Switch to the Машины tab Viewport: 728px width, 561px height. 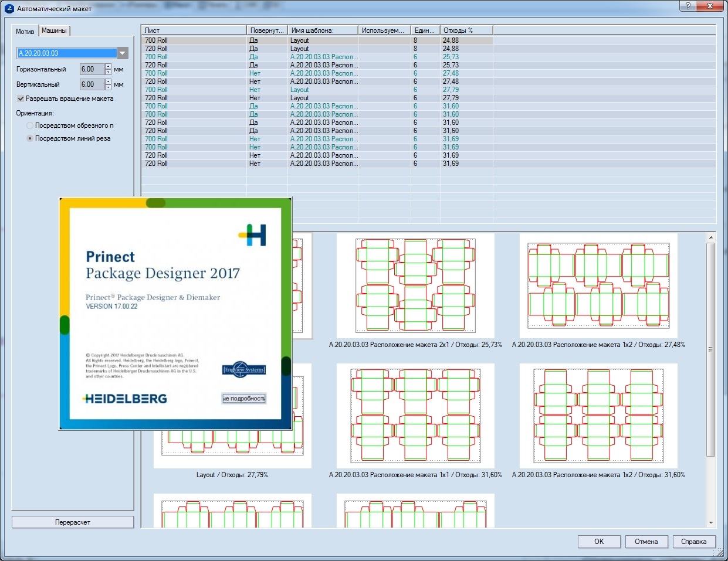[x=54, y=30]
